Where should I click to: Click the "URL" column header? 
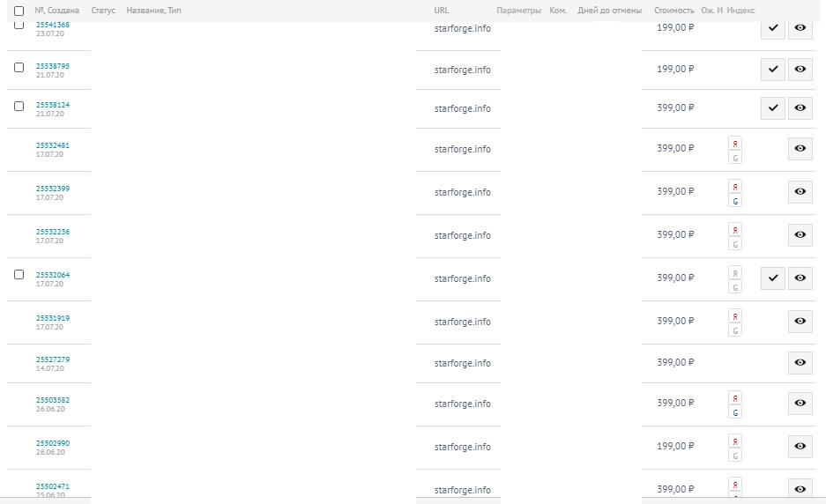(x=442, y=11)
